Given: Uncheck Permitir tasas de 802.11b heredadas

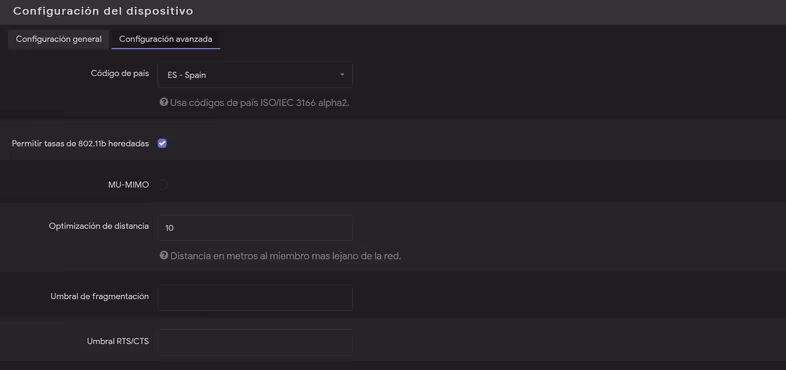Looking at the screenshot, I should tap(162, 143).
